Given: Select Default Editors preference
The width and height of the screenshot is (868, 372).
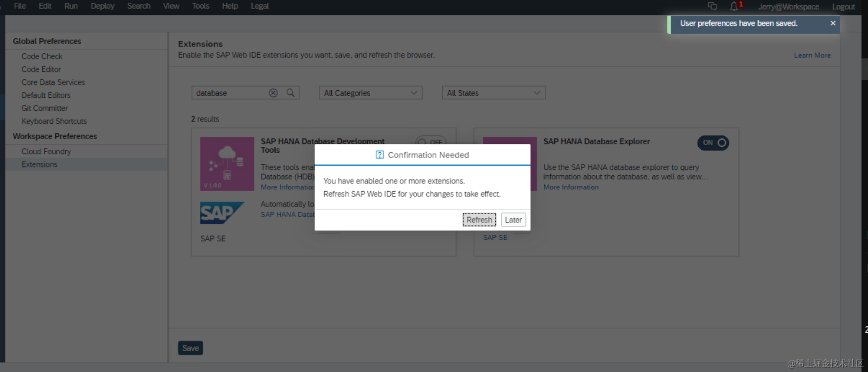Looking at the screenshot, I should click(x=46, y=95).
